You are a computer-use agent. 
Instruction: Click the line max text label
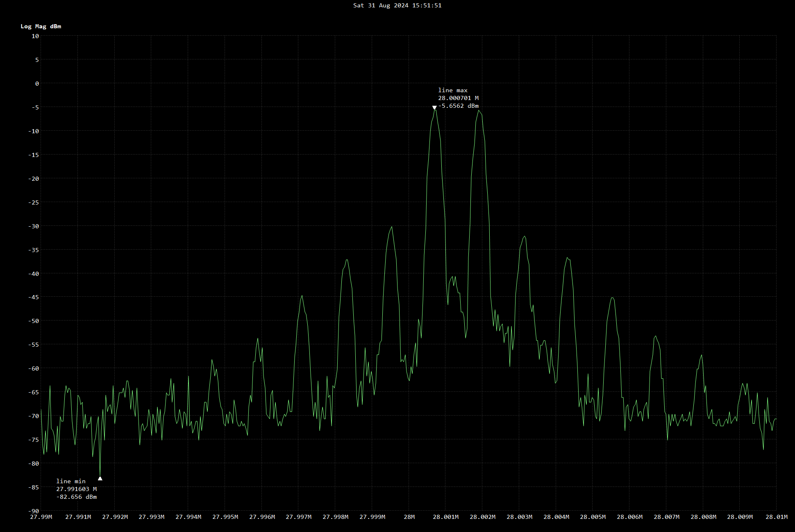click(453, 90)
